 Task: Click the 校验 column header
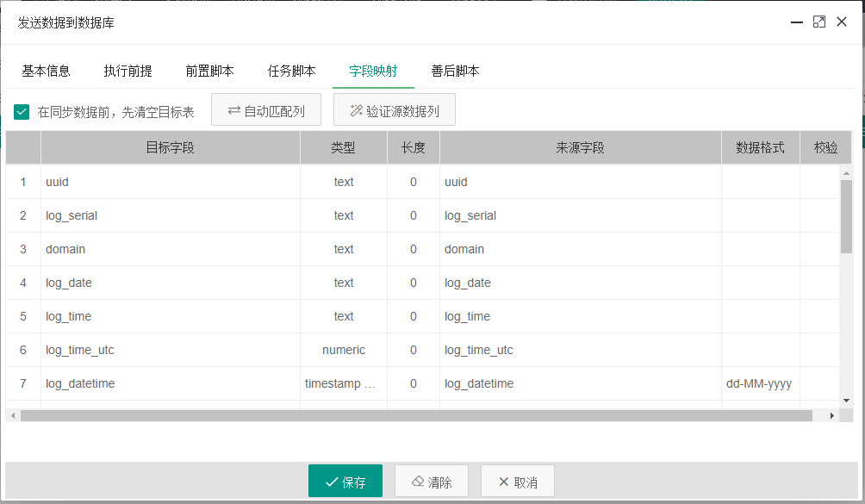click(x=826, y=148)
